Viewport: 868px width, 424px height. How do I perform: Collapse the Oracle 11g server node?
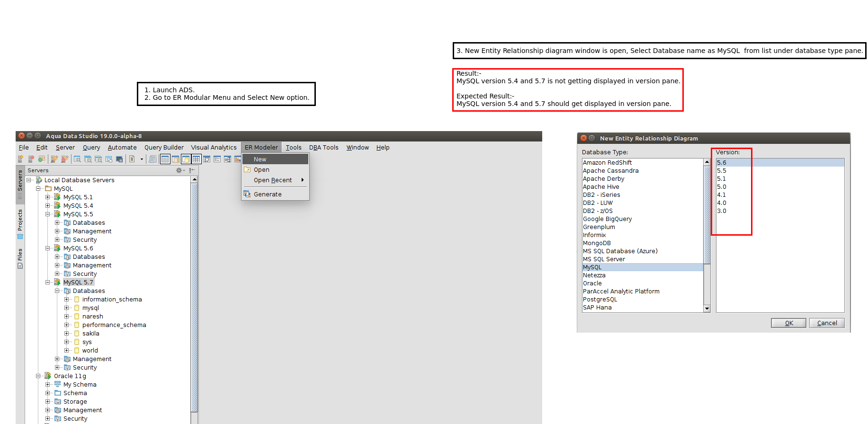point(38,376)
